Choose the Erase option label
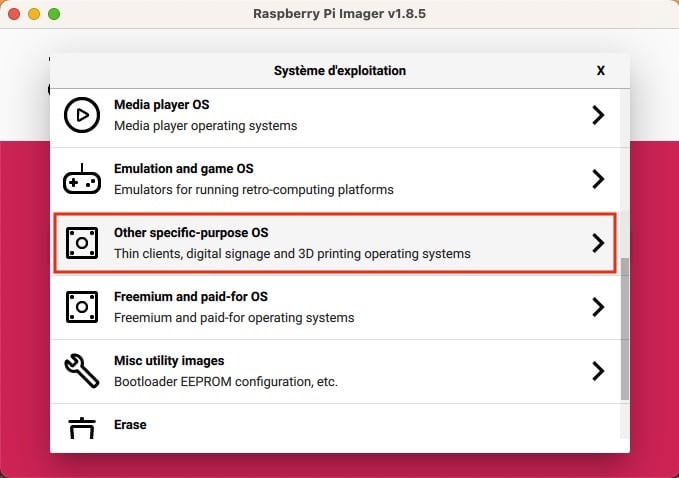 (x=130, y=425)
